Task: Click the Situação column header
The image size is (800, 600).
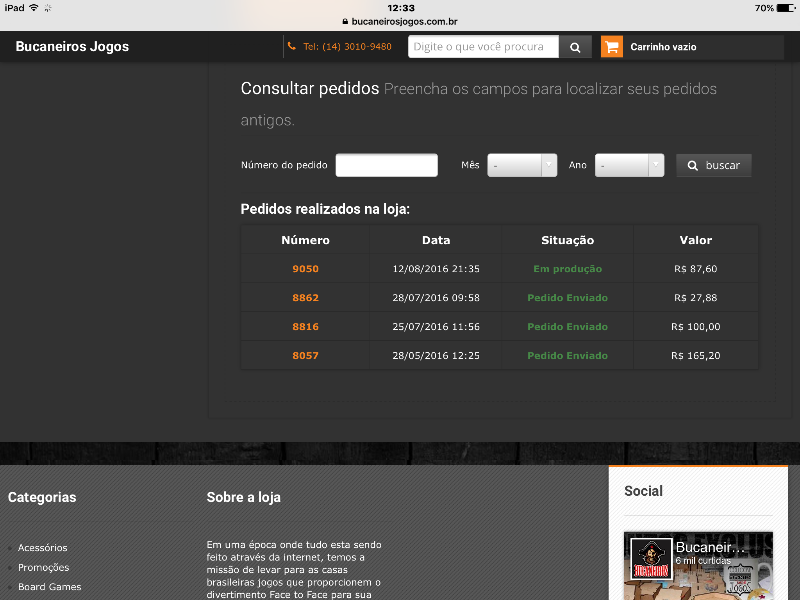Action: (x=567, y=240)
